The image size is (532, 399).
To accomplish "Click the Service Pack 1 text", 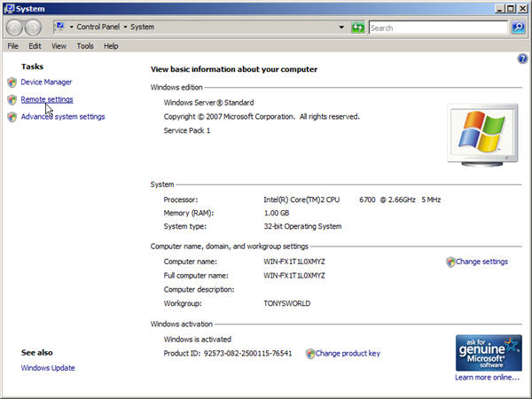I will [187, 130].
